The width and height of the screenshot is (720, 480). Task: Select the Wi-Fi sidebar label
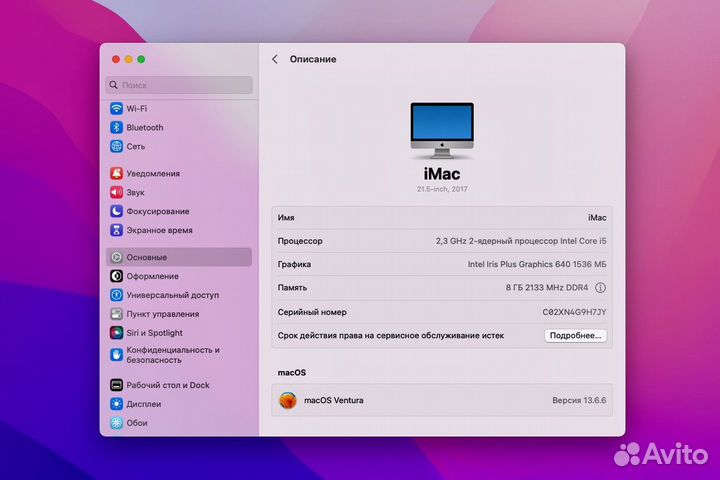click(x=137, y=108)
